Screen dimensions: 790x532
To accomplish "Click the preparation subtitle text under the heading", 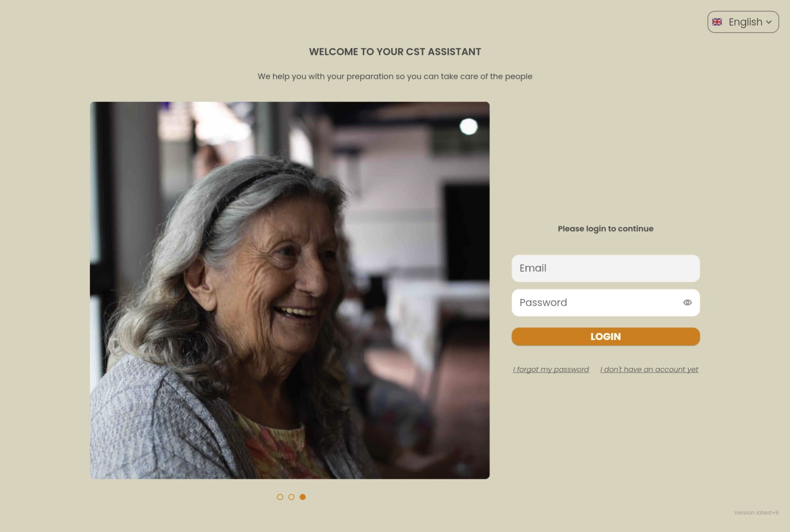I will click(395, 76).
